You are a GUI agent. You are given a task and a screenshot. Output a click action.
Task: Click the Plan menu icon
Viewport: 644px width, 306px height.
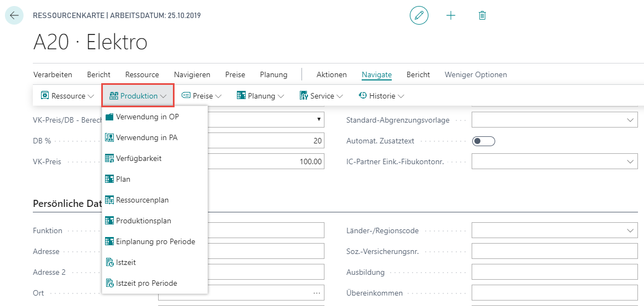(x=109, y=179)
